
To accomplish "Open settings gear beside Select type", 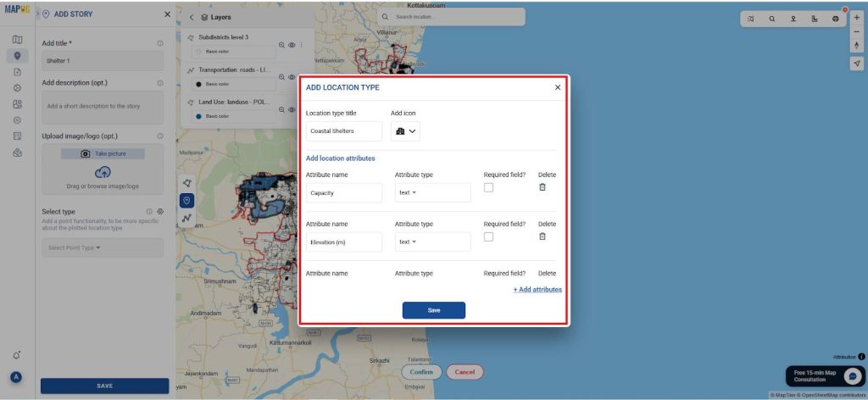I will pos(160,211).
